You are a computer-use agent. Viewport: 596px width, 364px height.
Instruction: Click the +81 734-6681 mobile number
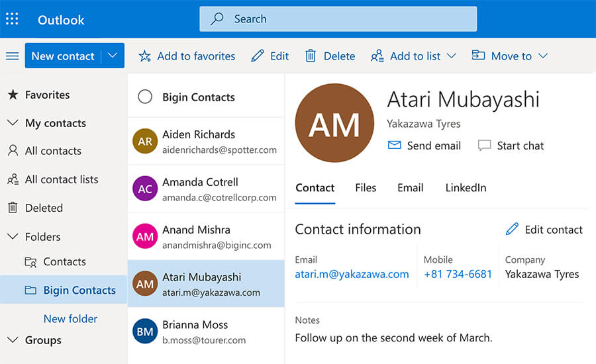click(x=458, y=274)
